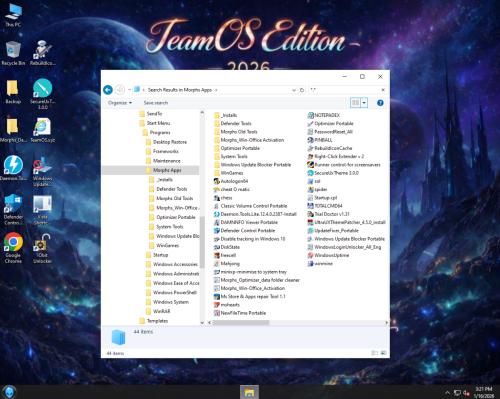
Task: Open Defender Control desktop shortcut
Action: point(13,209)
